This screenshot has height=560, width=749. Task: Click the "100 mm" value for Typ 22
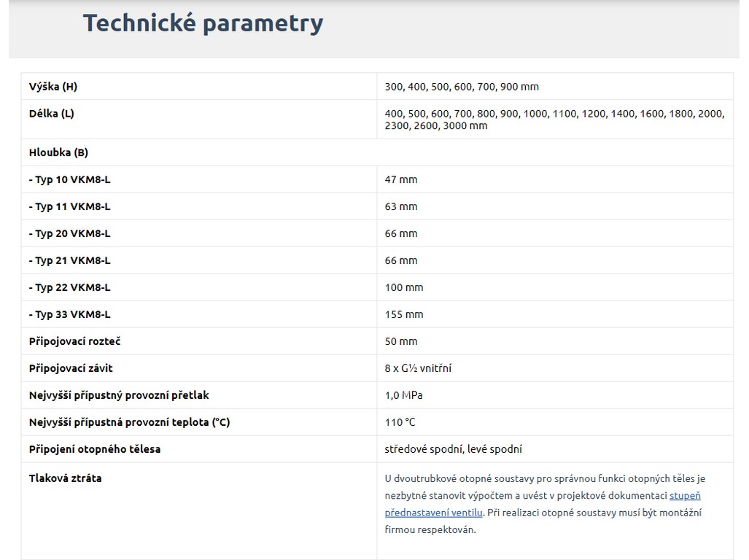point(404,287)
